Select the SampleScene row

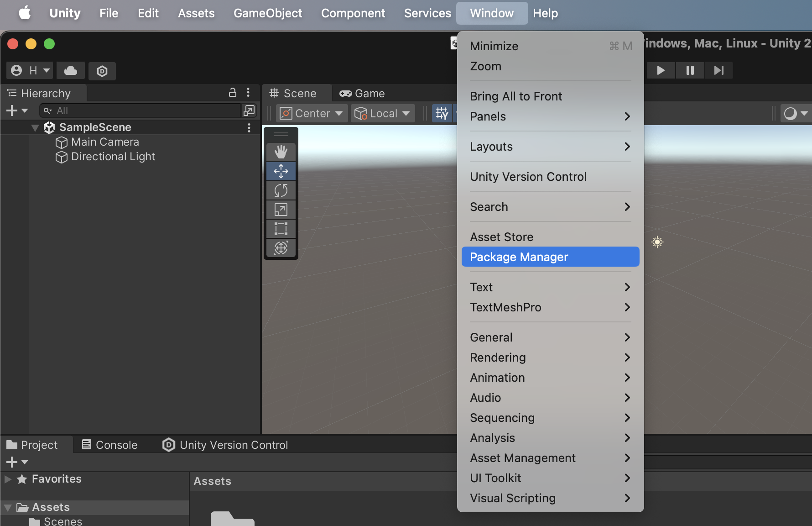click(130, 127)
